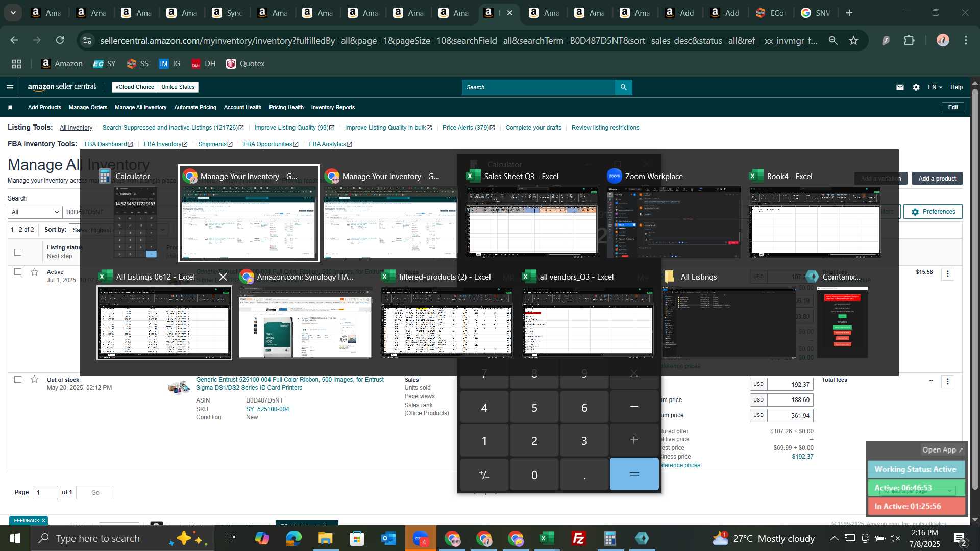The width and height of the screenshot is (980, 551).
Task: Select the Active listing checkbox
Action: 18,272
